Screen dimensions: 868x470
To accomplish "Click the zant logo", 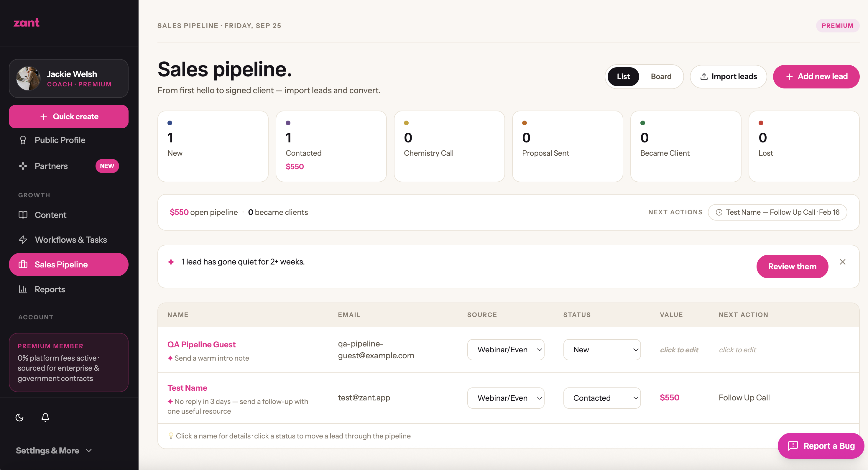I will click(x=26, y=23).
